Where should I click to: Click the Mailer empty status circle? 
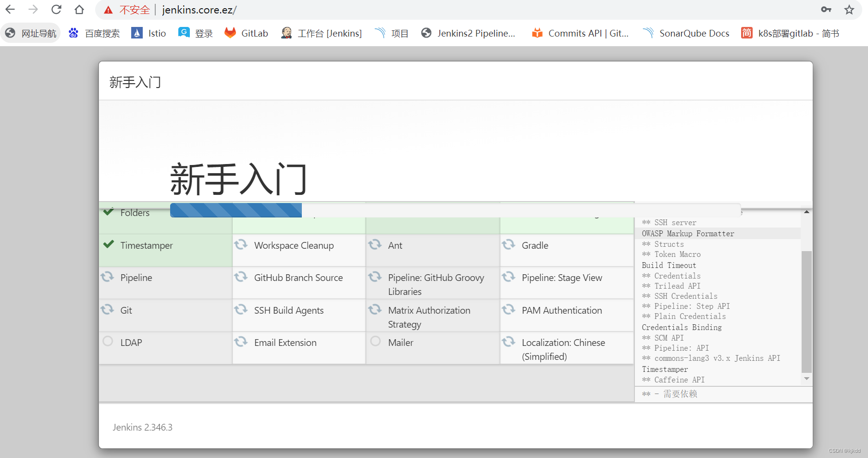375,341
